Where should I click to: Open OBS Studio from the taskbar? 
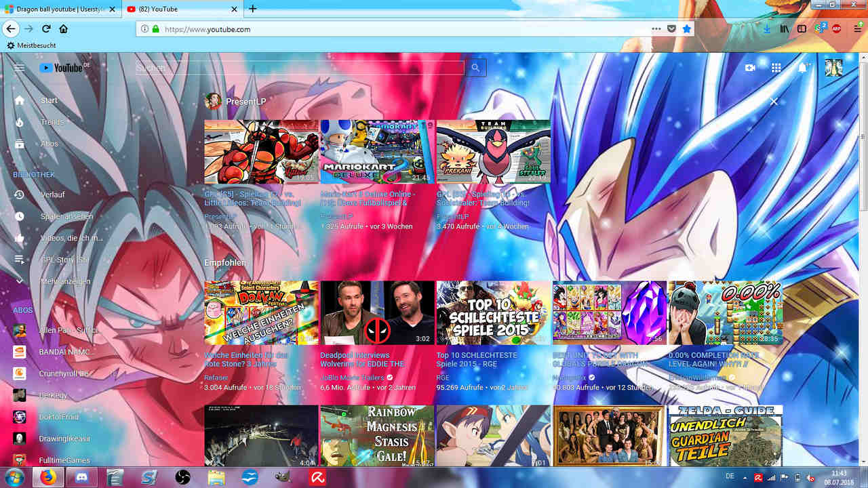pos(182,478)
